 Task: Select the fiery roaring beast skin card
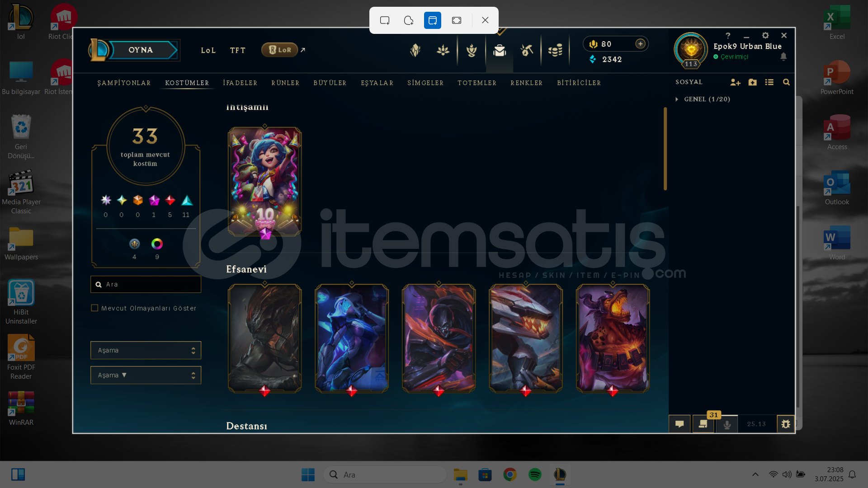tap(613, 338)
